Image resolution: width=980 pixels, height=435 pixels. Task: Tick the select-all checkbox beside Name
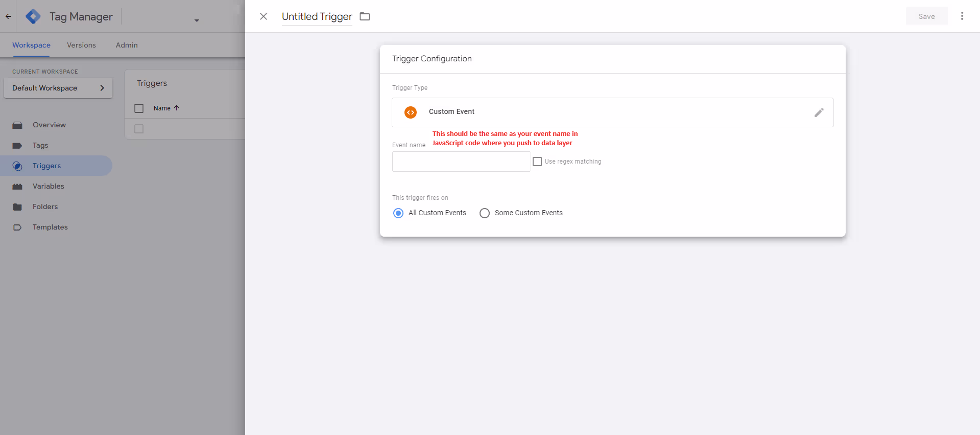click(x=139, y=108)
